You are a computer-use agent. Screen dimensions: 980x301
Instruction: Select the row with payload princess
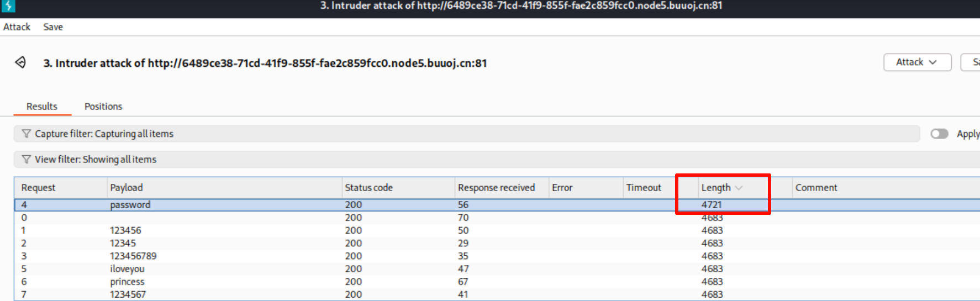pos(127,282)
